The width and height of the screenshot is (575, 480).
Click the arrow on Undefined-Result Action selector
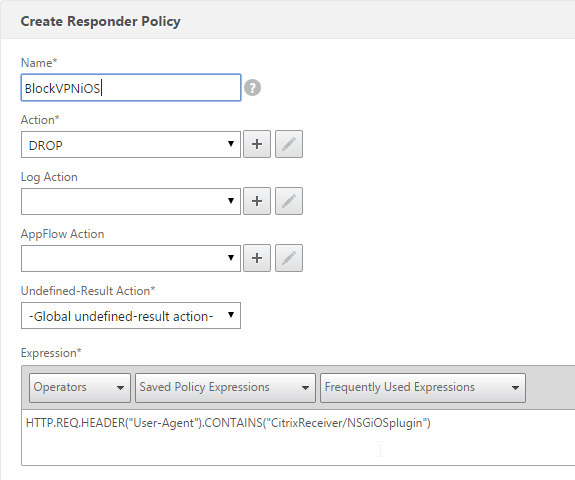(231, 315)
